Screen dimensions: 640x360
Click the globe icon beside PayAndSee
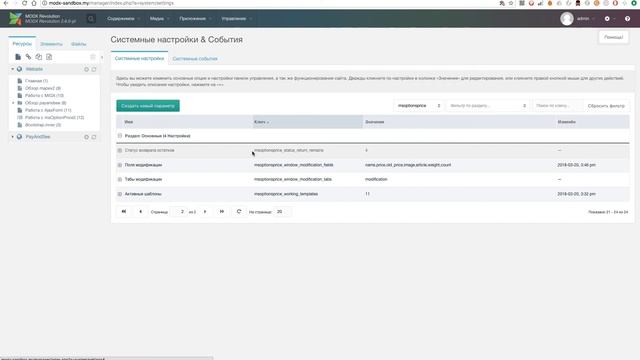(19, 137)
